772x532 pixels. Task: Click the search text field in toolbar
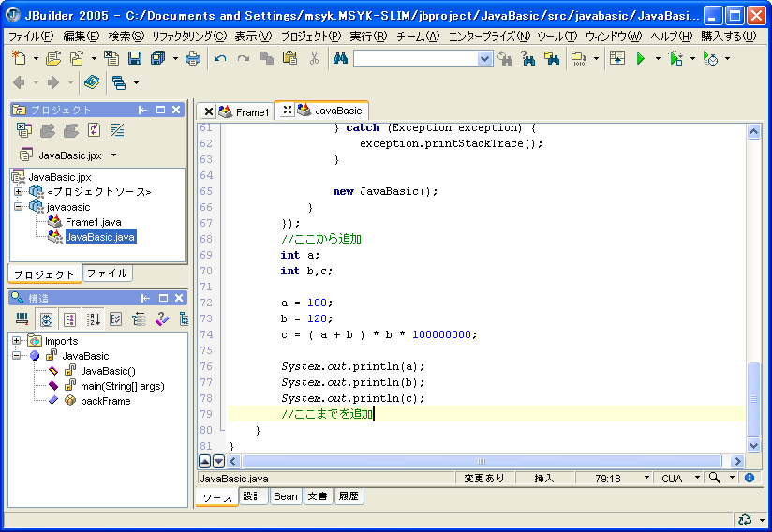415,58
